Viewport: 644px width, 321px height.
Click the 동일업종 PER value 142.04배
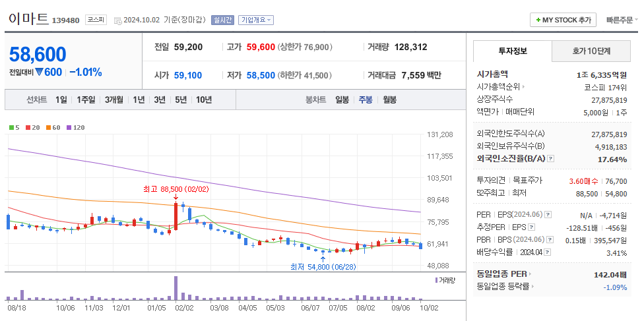(610, 275)
